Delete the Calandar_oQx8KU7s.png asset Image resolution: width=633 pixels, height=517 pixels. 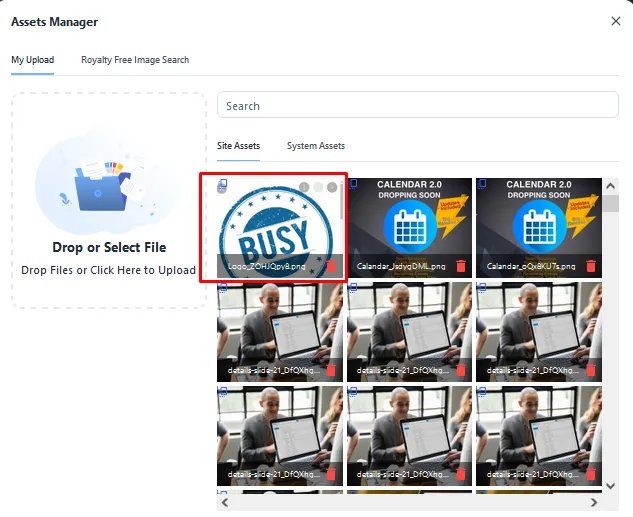(x=591, y=266)
